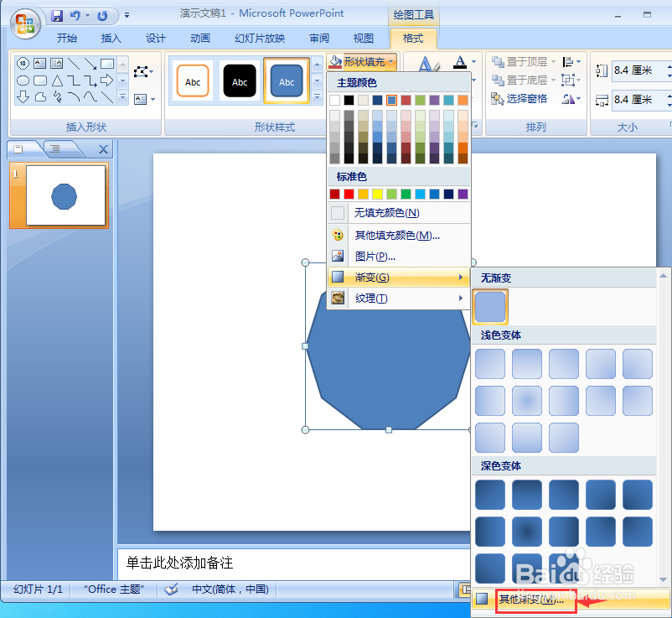
Task: Open the group objects dropdown
Action: pos(571,80)
